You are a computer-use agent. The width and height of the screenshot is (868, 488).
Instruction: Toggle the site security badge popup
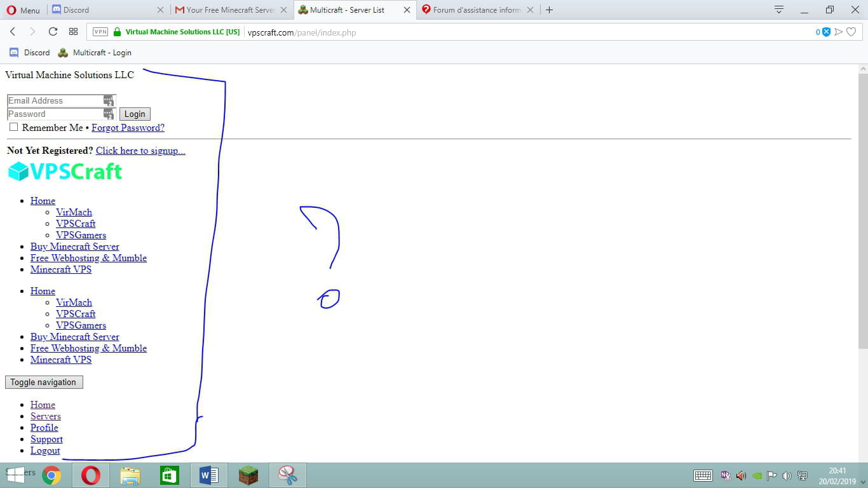coord(117,32)
